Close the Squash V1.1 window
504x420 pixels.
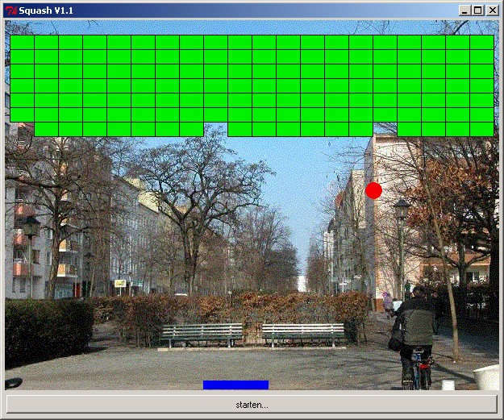[x=492, y=10]
